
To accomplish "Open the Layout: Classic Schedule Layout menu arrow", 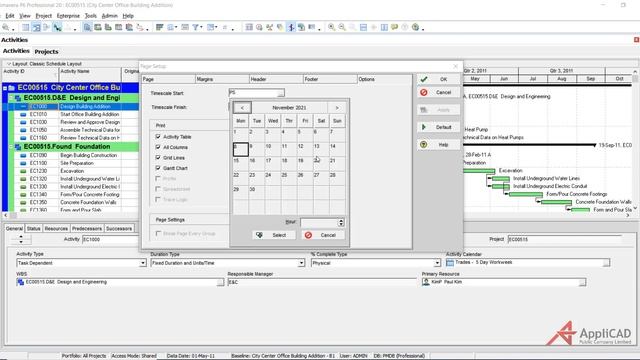I will coord(8,64).
